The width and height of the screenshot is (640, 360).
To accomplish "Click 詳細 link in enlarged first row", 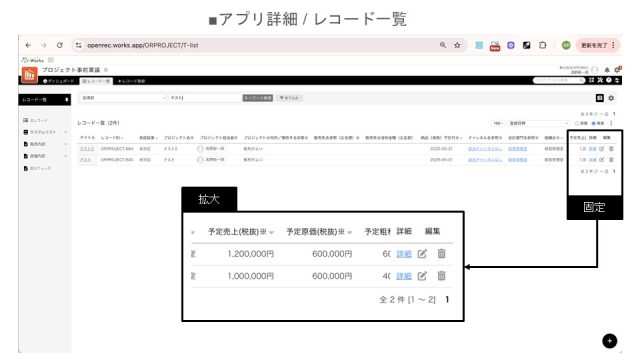I will pos(404,254).
